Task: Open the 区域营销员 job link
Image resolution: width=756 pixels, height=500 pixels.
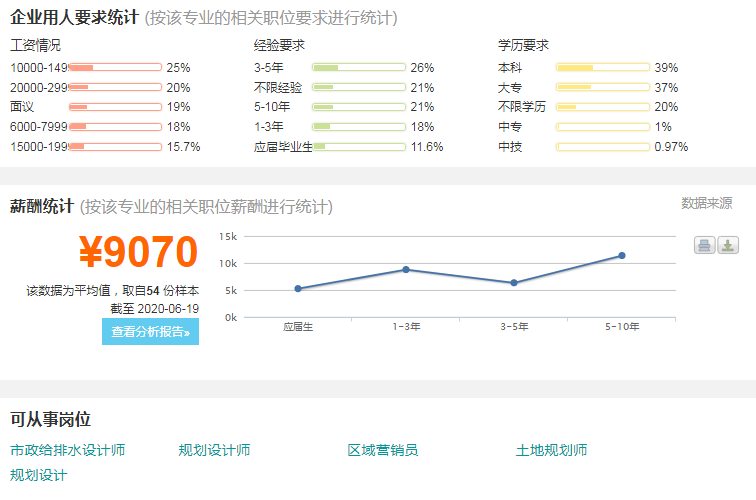Action: [383, 450]
